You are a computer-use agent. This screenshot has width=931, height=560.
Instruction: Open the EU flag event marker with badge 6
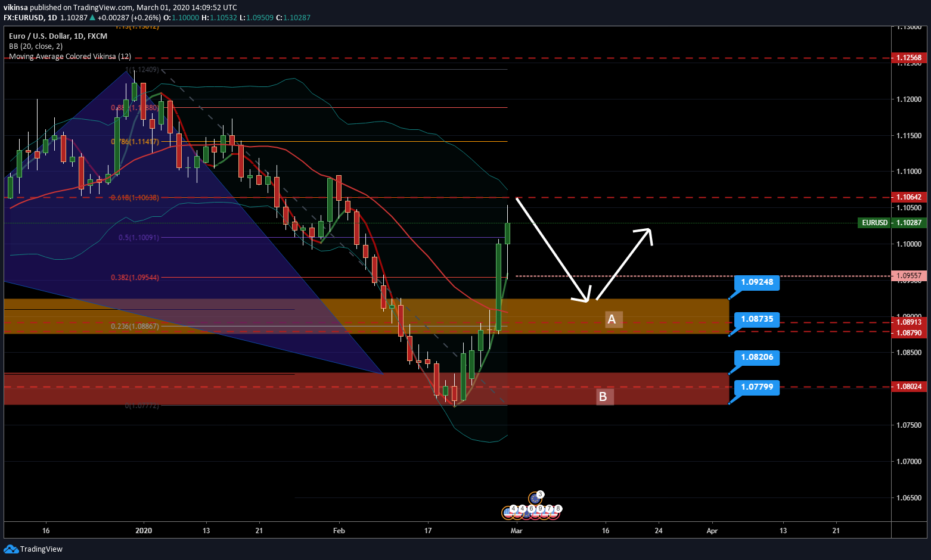pyautogui.click(x=526, y=513)
